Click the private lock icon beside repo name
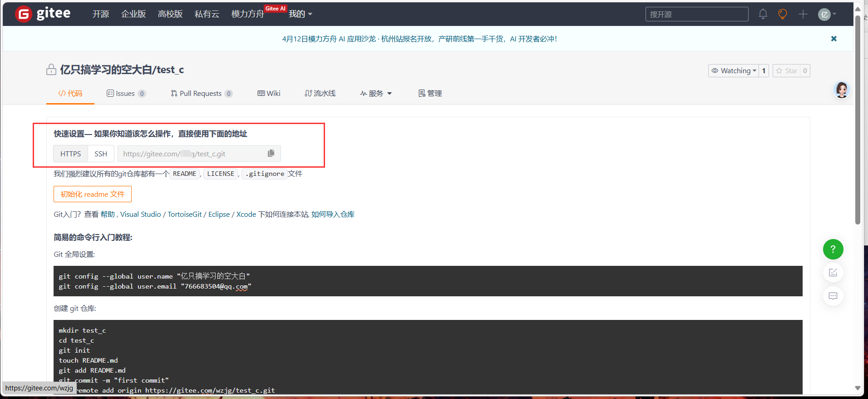Screen dimensions: 868x399 pyautogui.click(x=51, y=70)
